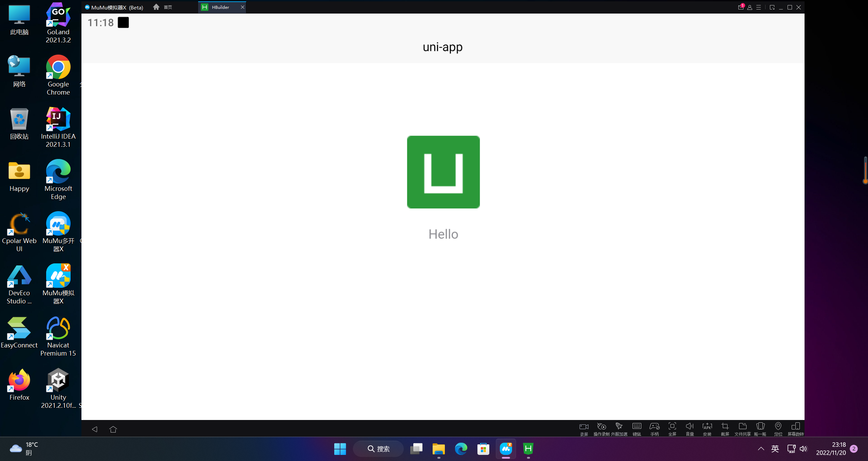Image resolution: width=868 pixels, height=461 pixels.
Task: Open File Explorer from taskbar
Action: pyautogui.click(x=438, y=449)
